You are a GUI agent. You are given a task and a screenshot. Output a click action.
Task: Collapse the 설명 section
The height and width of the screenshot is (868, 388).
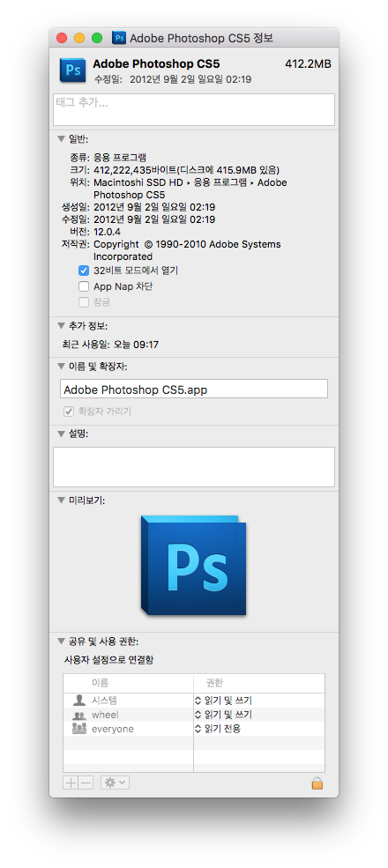tap(61, 434)
